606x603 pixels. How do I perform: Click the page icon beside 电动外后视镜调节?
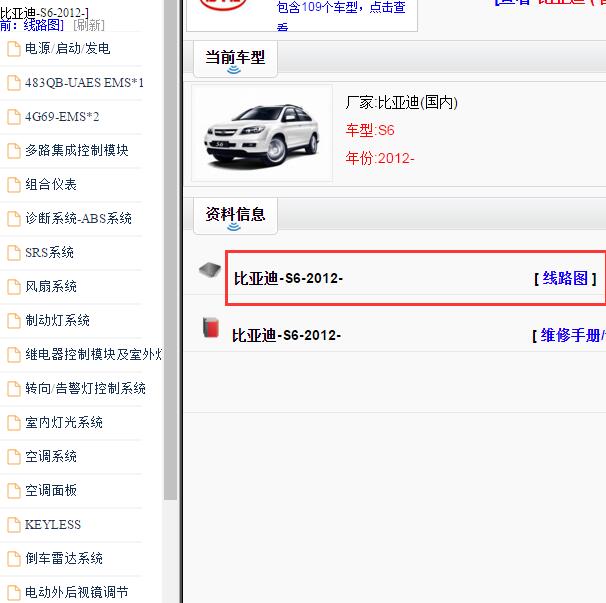[x=14, y=593]
